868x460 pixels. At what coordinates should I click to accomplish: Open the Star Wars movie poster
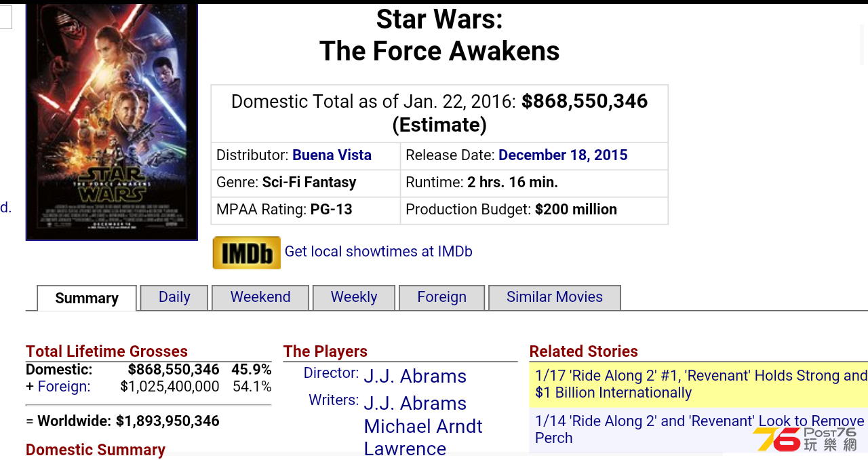(x=112, y=121)
